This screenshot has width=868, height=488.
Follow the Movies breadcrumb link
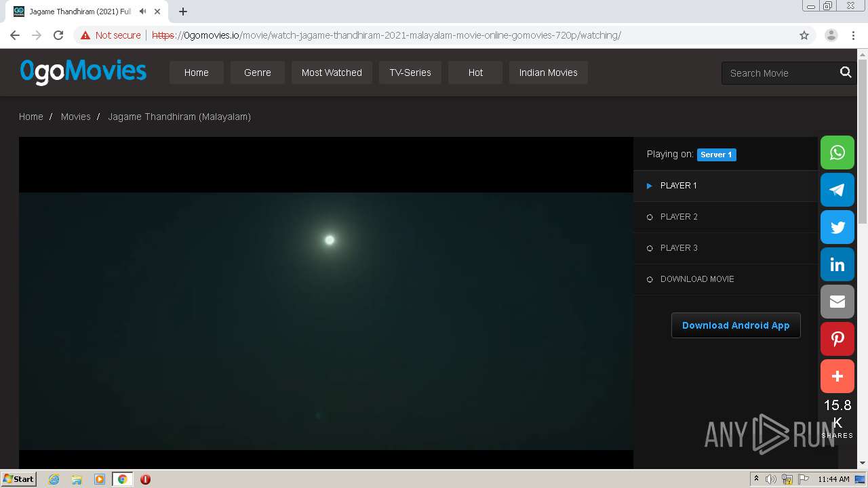76,117
